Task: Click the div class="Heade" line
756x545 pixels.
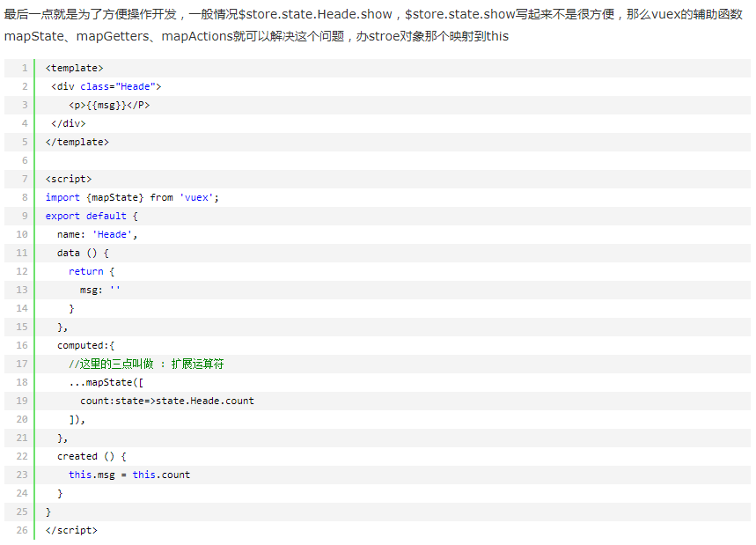Action: coord(106,87)
